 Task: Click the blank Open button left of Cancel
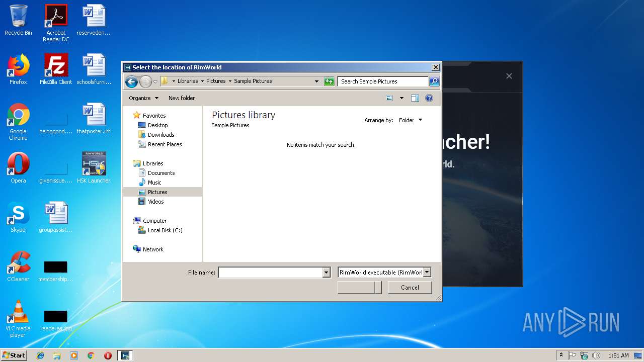pyautogui.click(x=359, y=288)
